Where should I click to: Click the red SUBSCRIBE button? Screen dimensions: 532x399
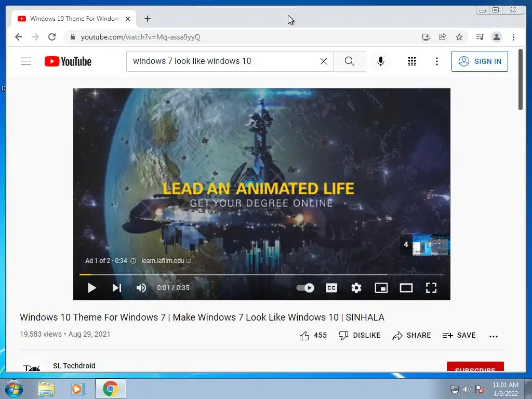pos(475,367)
